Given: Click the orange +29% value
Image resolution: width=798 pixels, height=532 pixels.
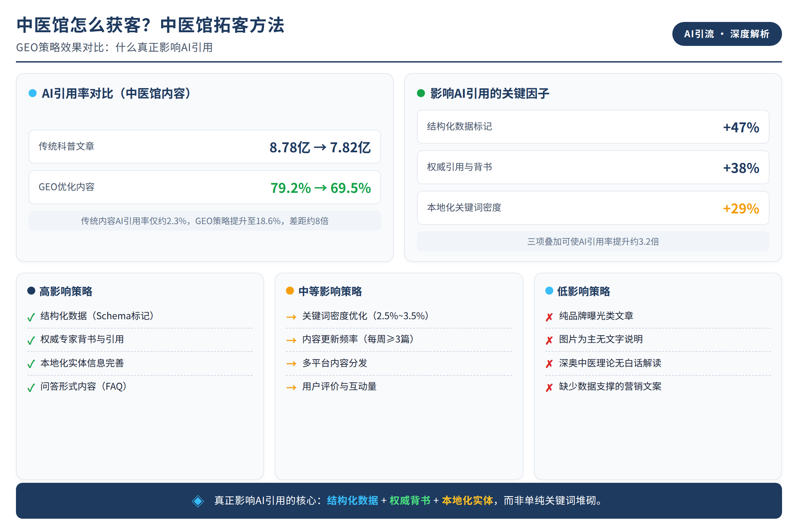Looking at the screenshot, I should (x=741, y=209).
